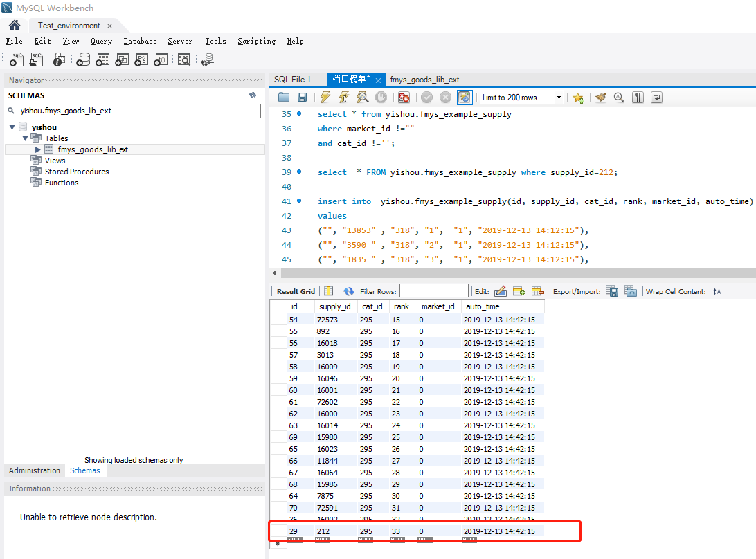Create new view icon
Image resolution: width=756 pixels, height=559 pixels.
coord(122,59)
